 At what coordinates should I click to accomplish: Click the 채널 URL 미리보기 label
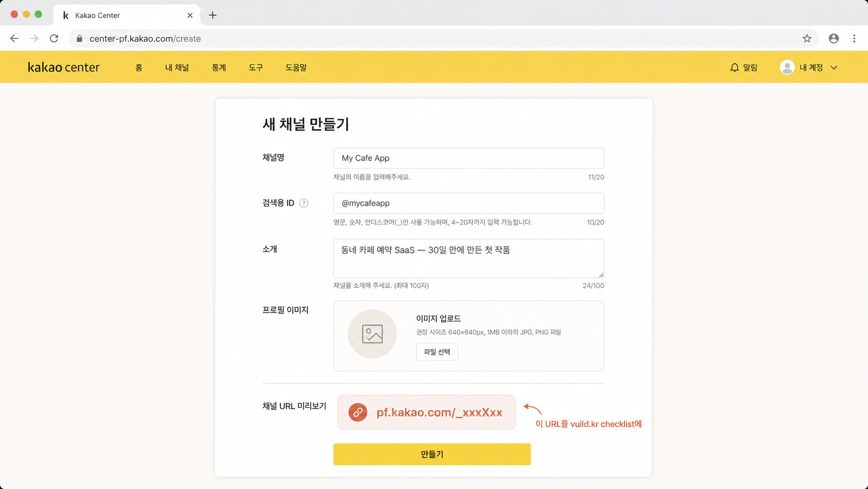[294, 406]
